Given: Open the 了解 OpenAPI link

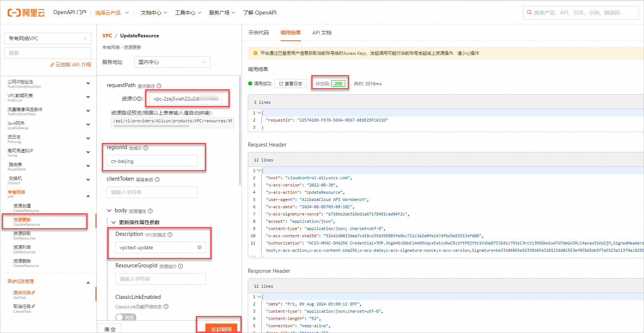Looking at the screenshot, I should 260,13.
